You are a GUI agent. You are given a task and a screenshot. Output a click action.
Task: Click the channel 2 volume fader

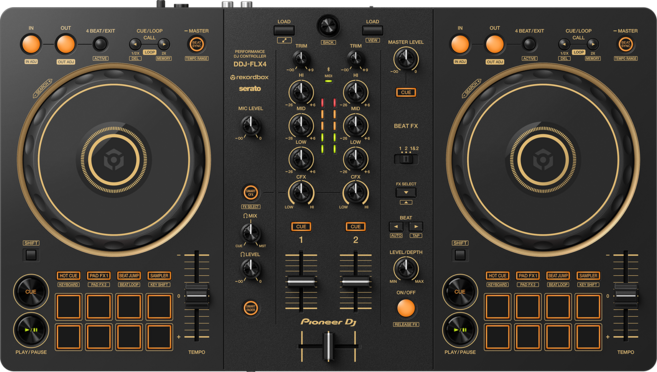point(355,282)
